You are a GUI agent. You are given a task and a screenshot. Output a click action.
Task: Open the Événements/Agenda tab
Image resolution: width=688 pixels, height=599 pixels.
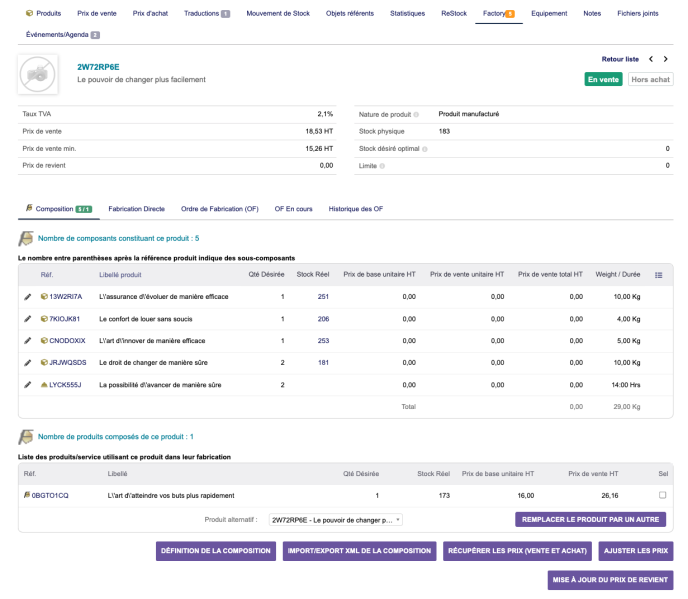coord(63,35)
